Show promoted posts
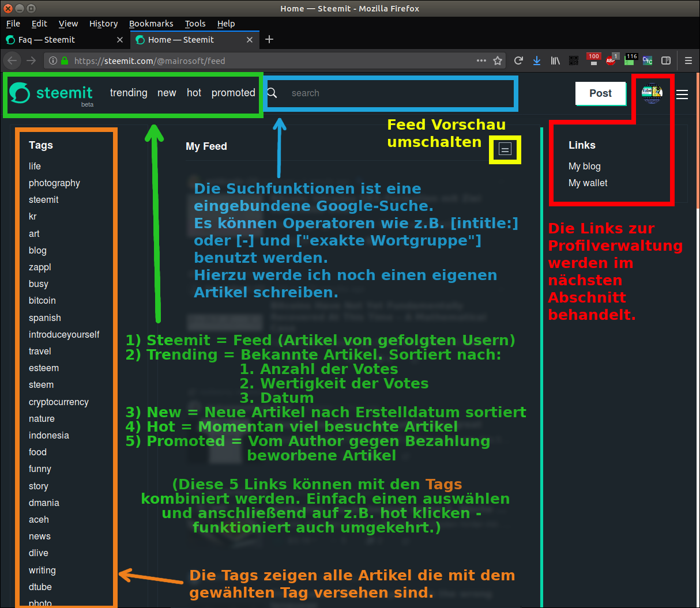Viewport: 700px width, 608px height. click(x=233, y=93)
